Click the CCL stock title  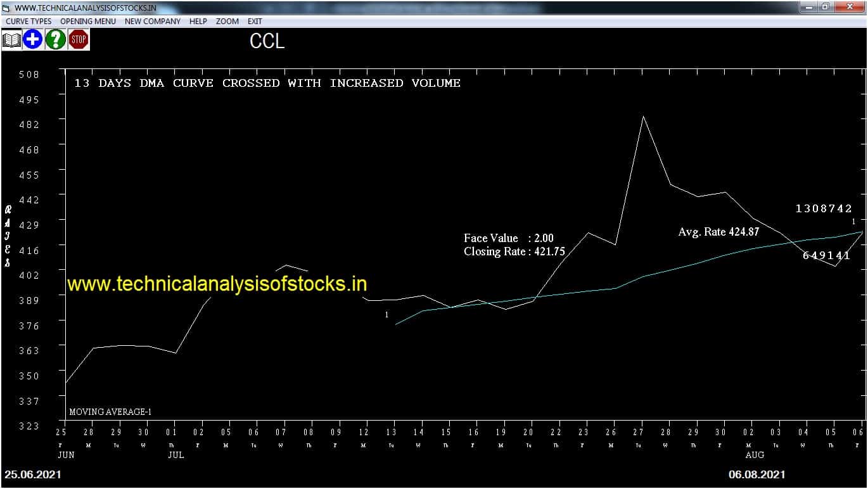pyautogui.click(x=267, y=41)
